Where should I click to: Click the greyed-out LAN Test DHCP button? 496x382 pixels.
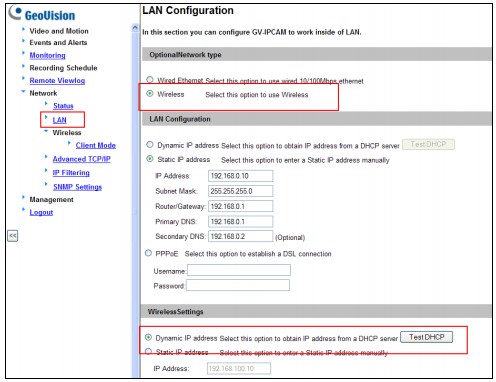pos(428,144)
